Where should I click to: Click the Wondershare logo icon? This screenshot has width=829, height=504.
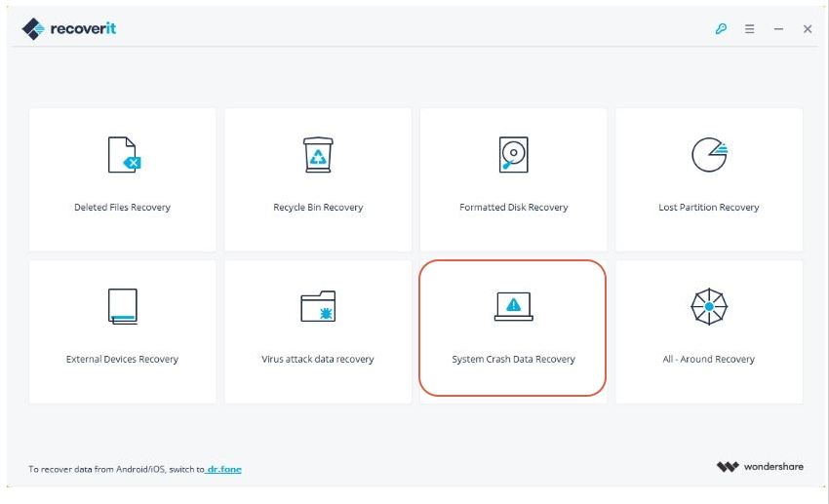(728, 467)
